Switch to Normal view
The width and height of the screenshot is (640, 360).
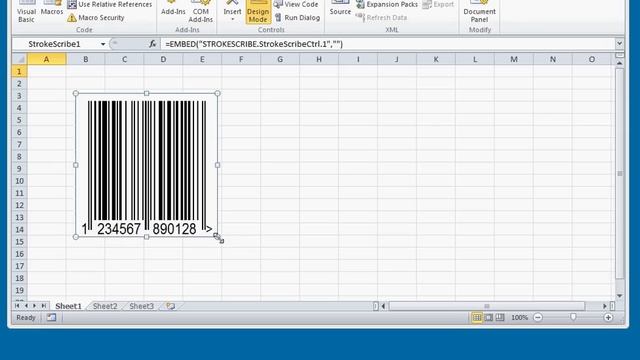477,317
